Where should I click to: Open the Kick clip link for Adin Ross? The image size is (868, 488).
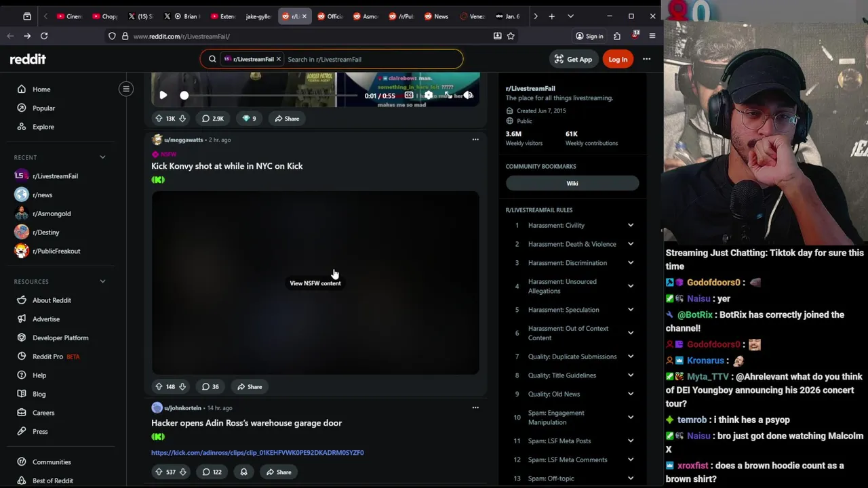point(258,453)
